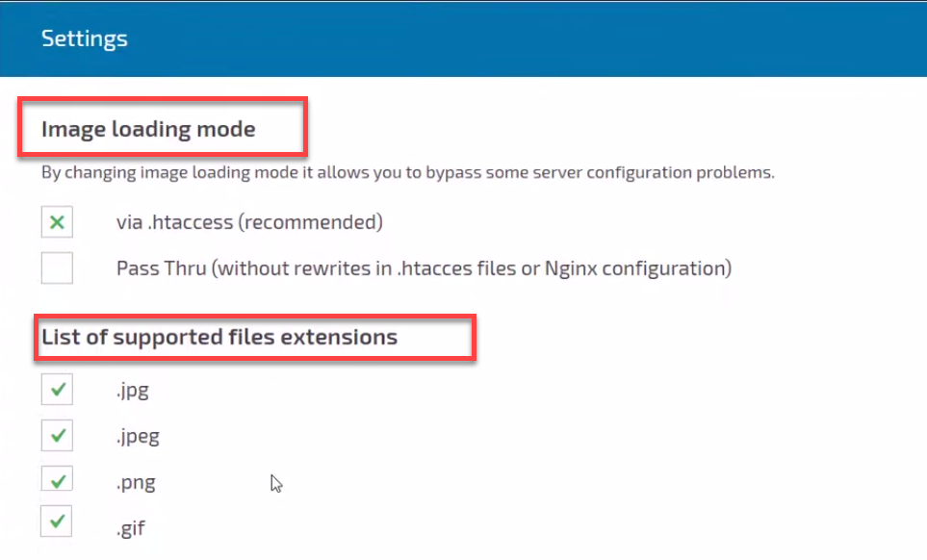Toggle the via .htaccess (recommended) checkbox
Image resolution: width=927 pixels, height=560 pixels.
click(57, 221)
